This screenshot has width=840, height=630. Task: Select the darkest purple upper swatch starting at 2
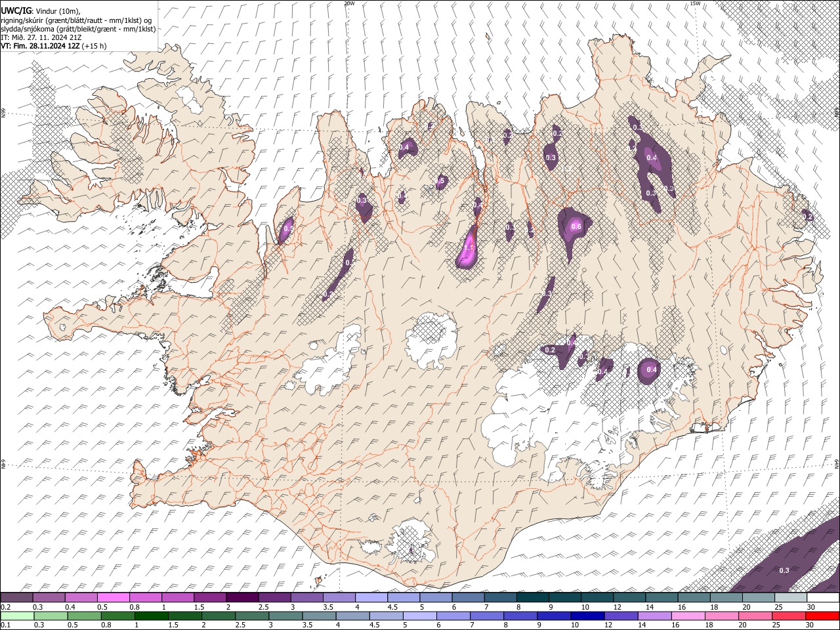point(242,598)
